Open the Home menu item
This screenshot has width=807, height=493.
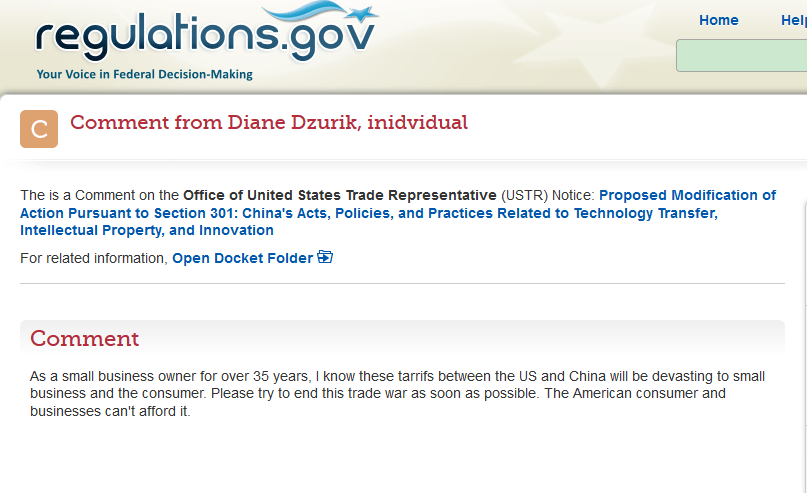(718, 20)
